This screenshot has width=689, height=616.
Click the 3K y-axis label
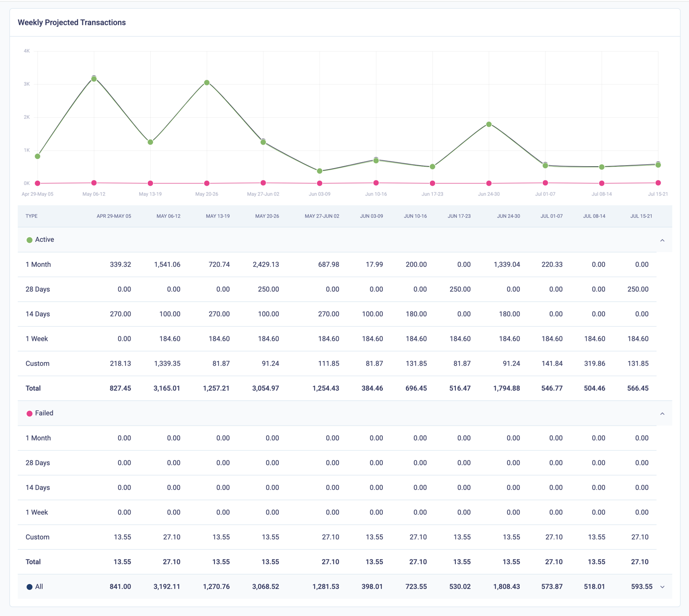point(26,84)
